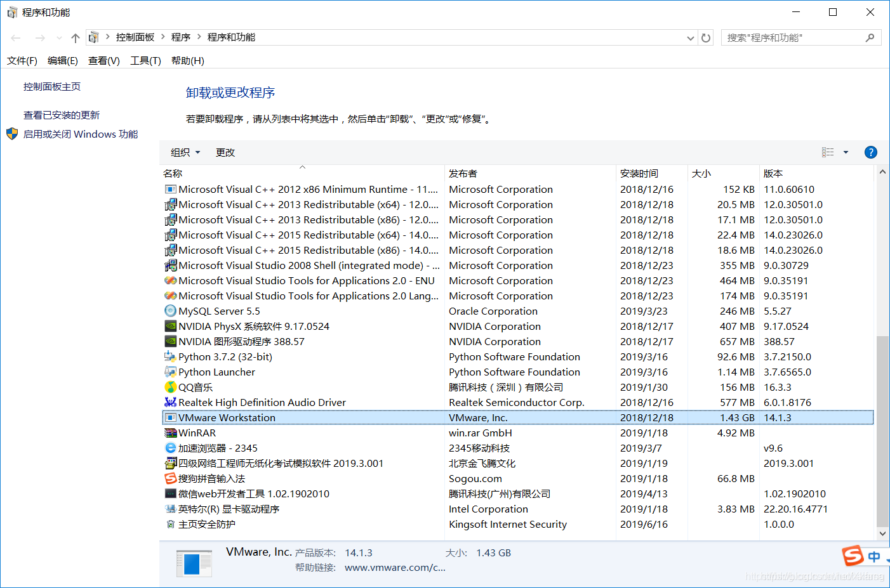Click the Python 3.7.2 (32-bit) icon

point(170,356)
